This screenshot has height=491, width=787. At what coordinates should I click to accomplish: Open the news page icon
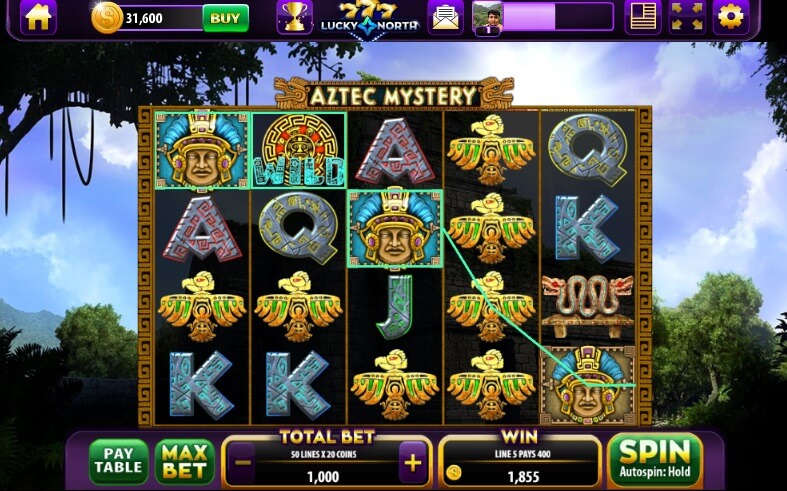(643, 17)
